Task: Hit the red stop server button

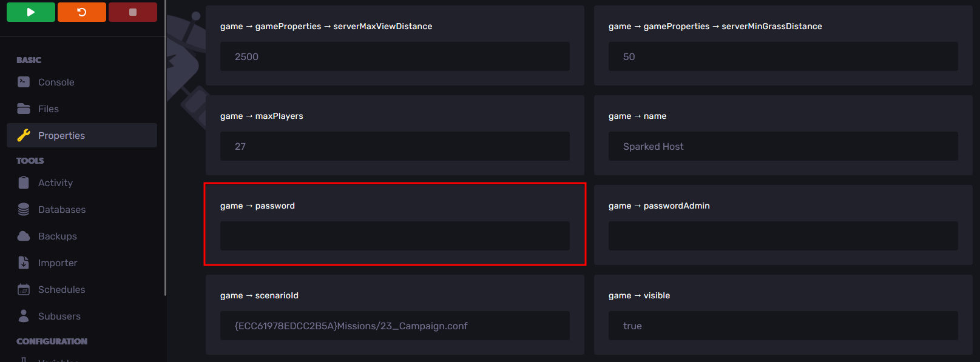Action: [x=132, y=12]
